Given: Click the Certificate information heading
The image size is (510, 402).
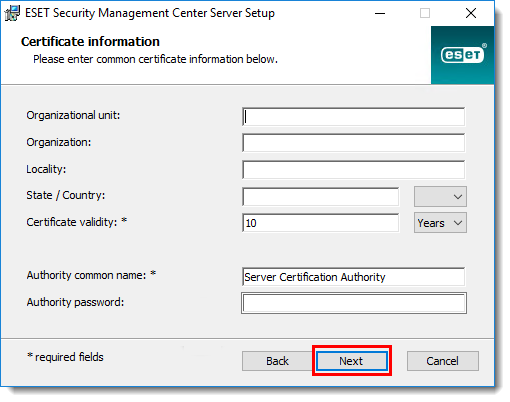Looking at the screenshot, I should pos(90,42).
